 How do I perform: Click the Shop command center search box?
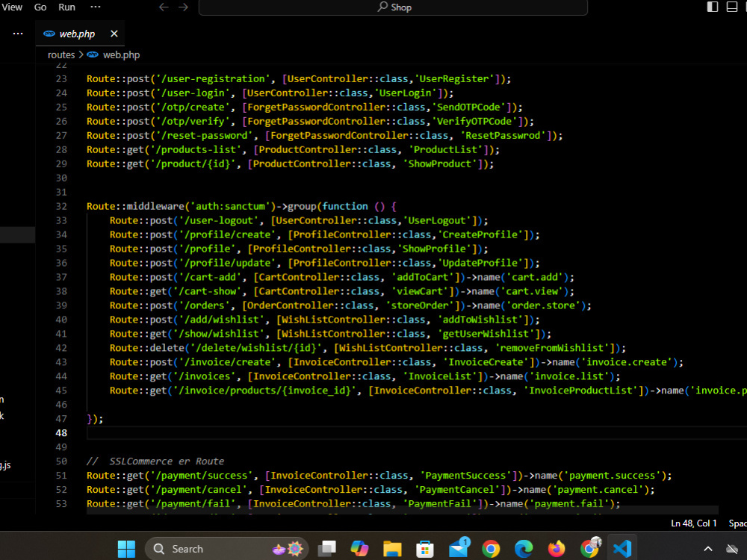pyautogui.click(x=393, y=7)
